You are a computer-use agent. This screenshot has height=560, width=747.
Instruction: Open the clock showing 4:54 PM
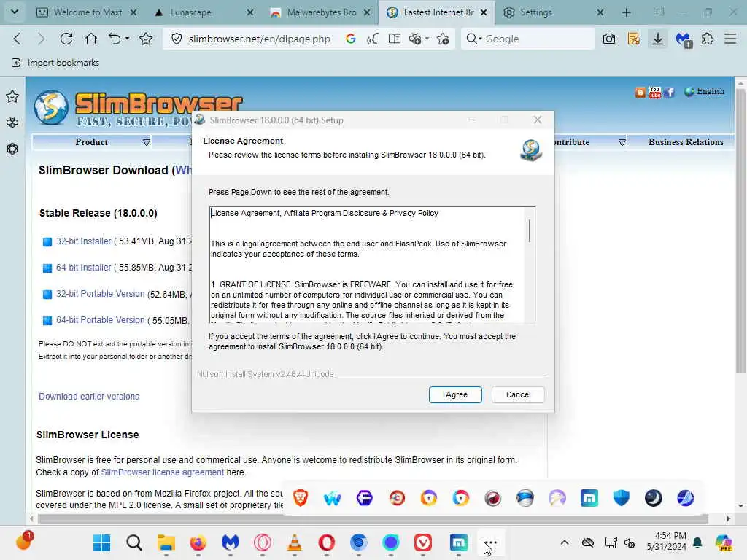pos(667,542)
